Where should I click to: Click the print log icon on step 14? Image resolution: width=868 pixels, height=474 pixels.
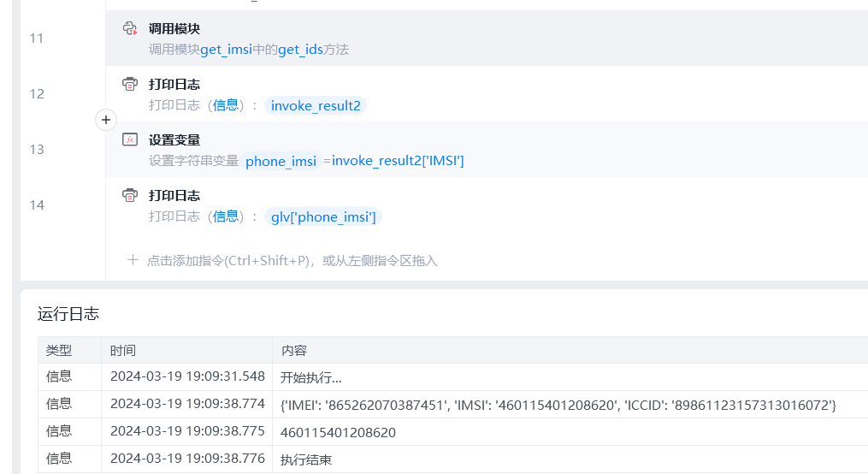coord(130,195)
